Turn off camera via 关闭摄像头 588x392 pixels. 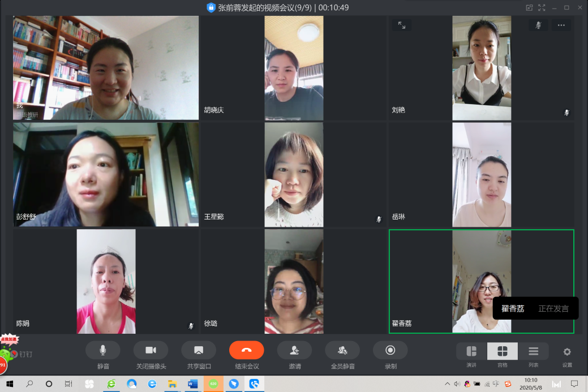pyautogui.click(x=151, y=350)
